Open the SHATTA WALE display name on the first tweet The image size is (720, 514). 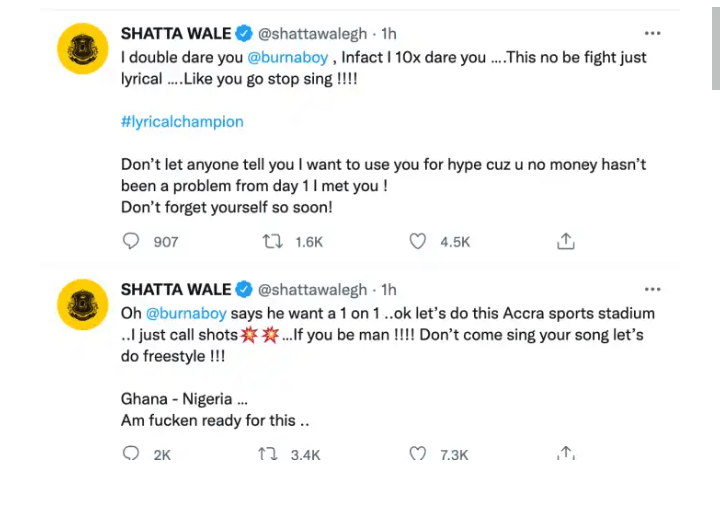coord(175,35)
